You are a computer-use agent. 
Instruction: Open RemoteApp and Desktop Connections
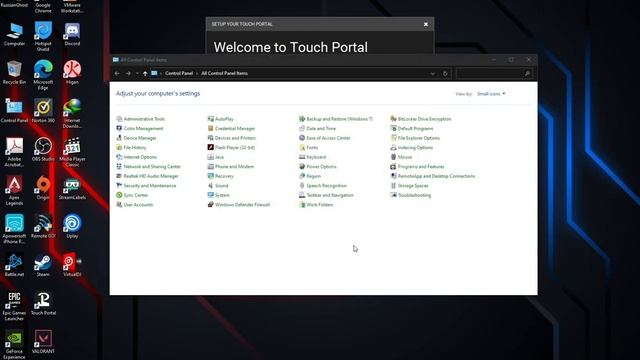tap(433, 176)
